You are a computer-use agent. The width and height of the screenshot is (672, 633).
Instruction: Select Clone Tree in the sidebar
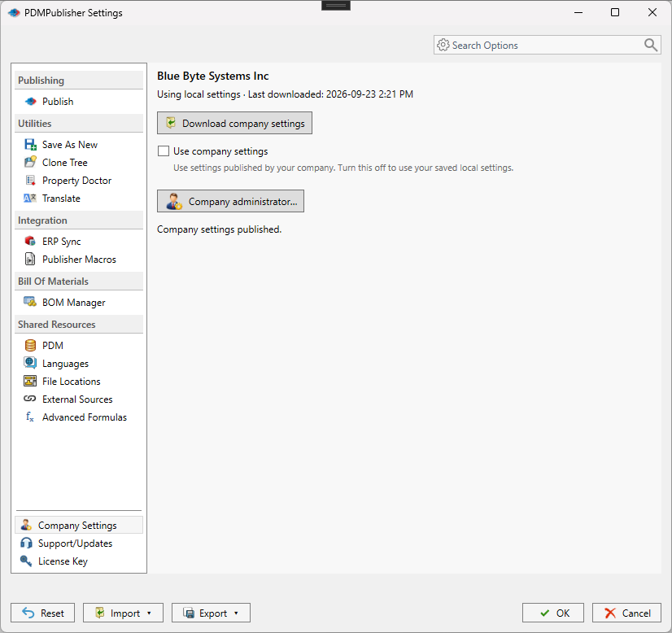79,163
